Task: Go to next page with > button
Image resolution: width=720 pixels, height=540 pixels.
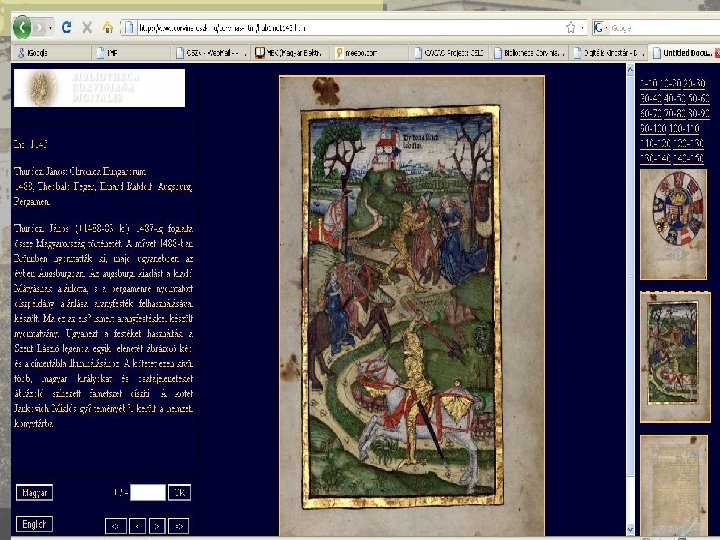Action: tap(157, 526)
